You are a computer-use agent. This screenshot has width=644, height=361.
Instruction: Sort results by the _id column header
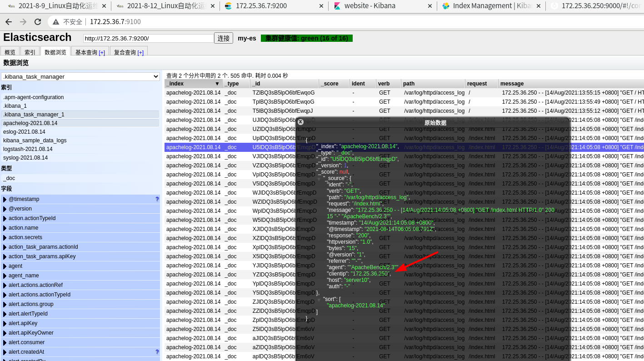click(x=285, y=84)
